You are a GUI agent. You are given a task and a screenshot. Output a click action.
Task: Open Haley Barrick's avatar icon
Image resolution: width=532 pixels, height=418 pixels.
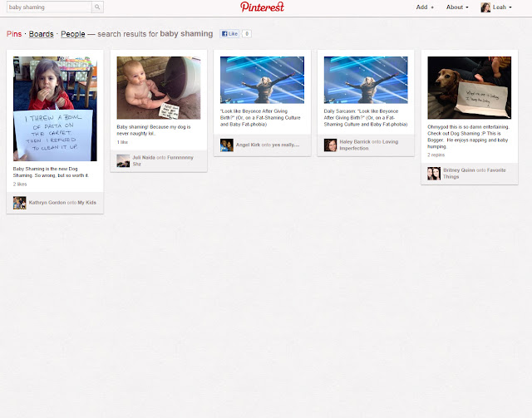click(331, 145)
